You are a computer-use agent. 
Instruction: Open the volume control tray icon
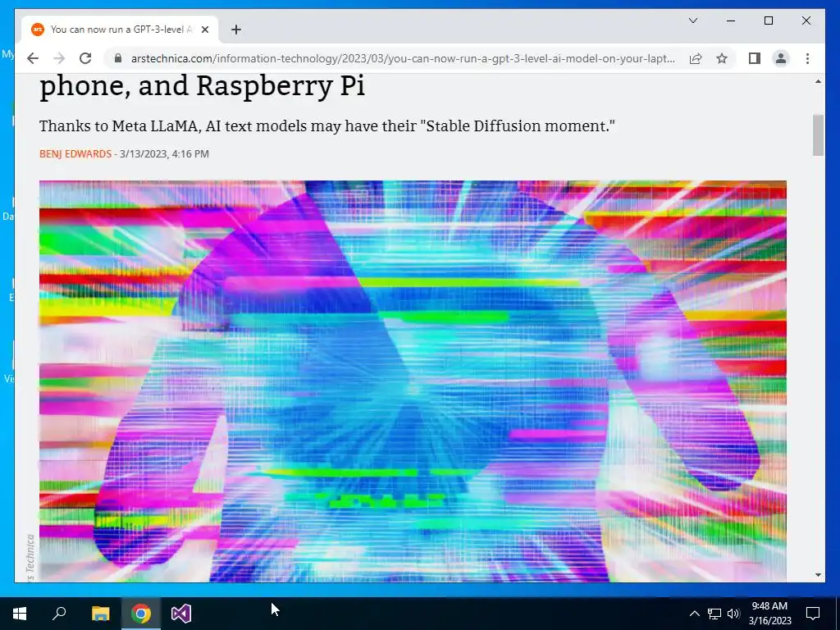733,614
